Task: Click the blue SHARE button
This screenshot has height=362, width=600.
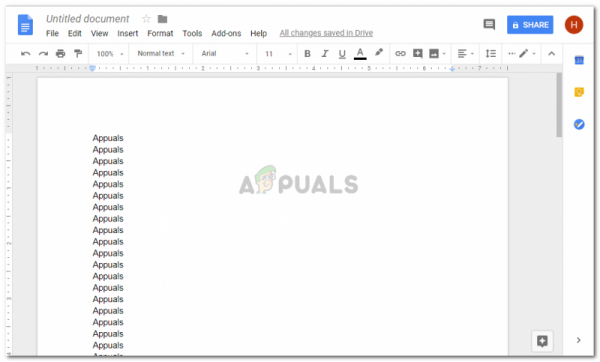Action: click(x=530, y=25)
